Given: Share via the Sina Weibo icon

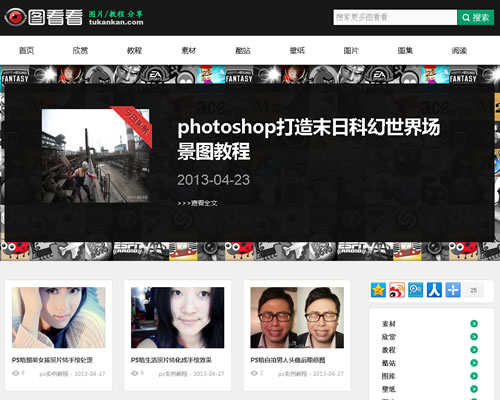Looking at the screenshot, I should [x=397, y=290].
